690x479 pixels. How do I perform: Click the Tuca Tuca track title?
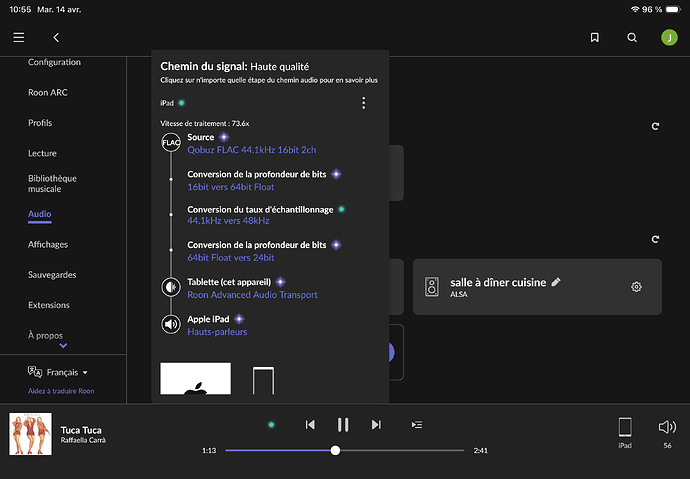click(x=81, y=430)
